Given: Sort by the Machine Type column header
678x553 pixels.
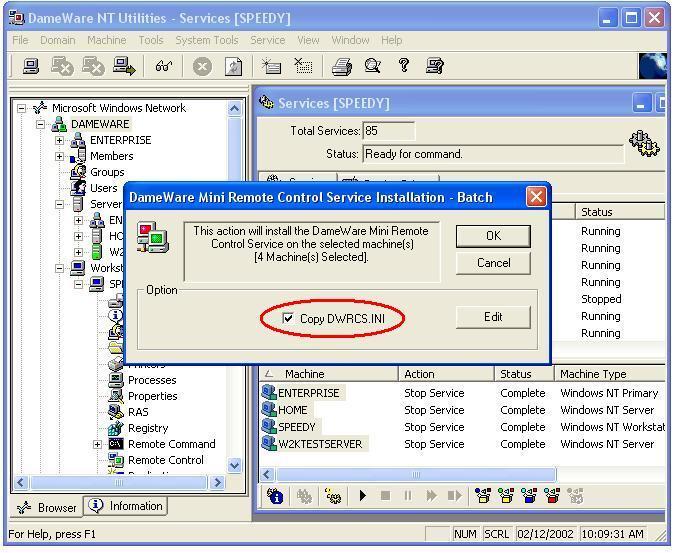Looking at the screenshot, I should click(610, 374).
